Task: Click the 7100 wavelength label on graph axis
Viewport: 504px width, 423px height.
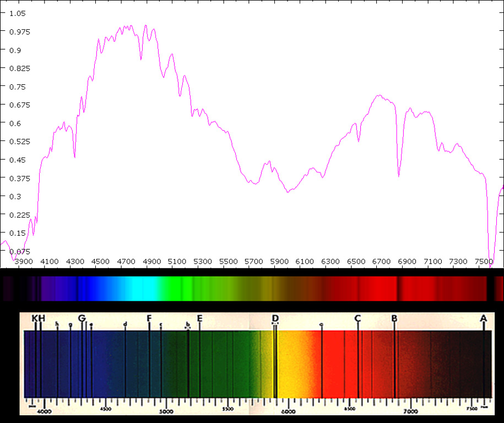Action: tap(433, 262)
